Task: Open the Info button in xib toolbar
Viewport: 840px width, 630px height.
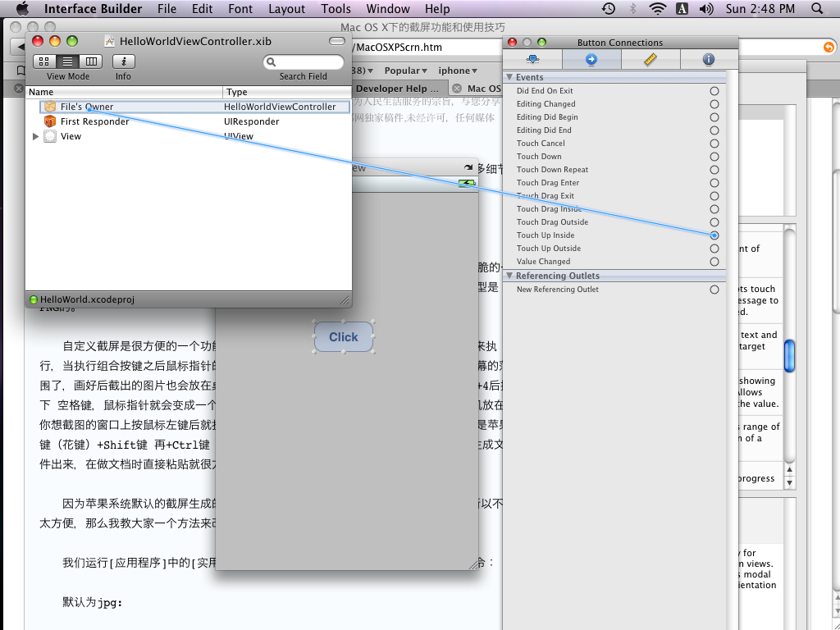Action: 123,62
